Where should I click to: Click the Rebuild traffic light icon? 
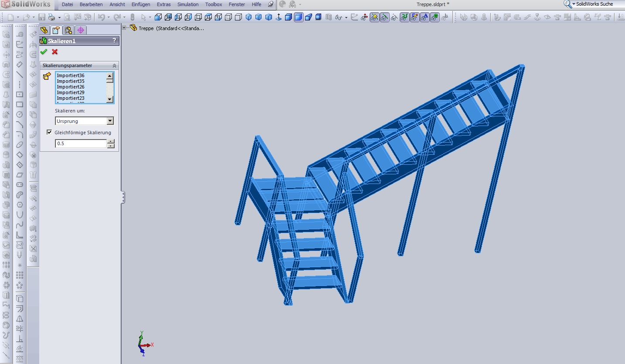(132, 17)
